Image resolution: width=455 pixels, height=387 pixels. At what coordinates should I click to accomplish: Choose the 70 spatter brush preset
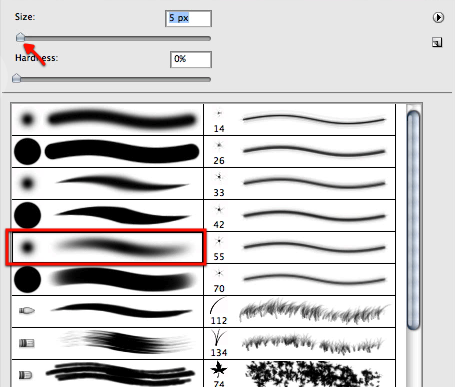(299, 279)
